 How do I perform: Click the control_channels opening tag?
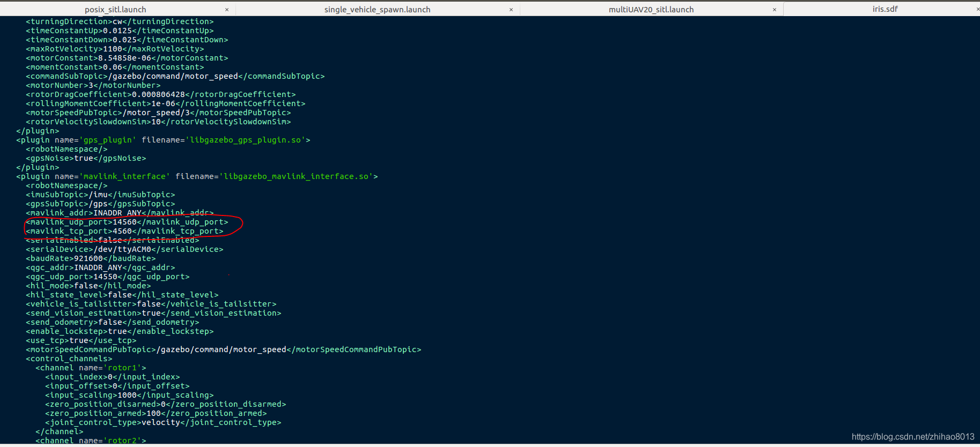point(69,359)
